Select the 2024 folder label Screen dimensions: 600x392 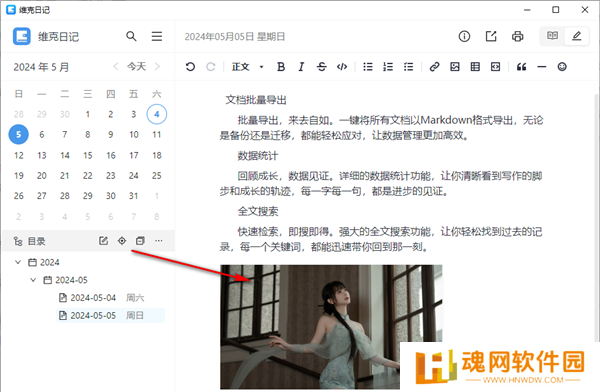click(x=50, y=262)
